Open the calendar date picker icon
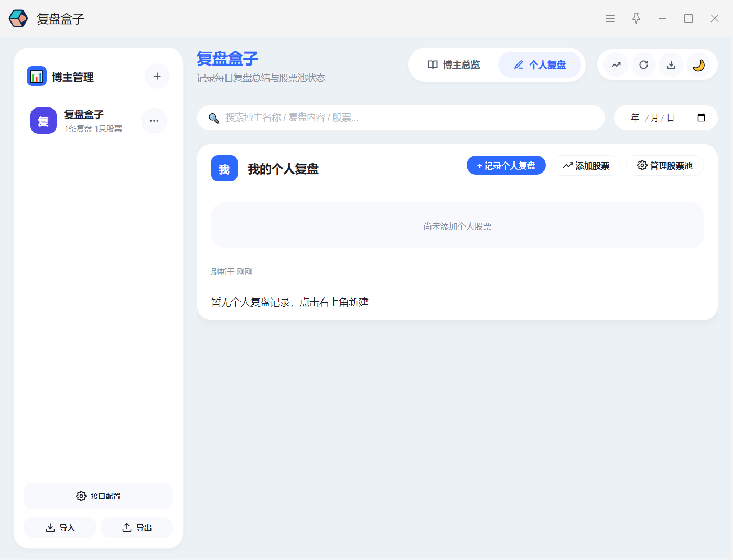Viewport: 733px width, 560px height. tap(701, 117)
